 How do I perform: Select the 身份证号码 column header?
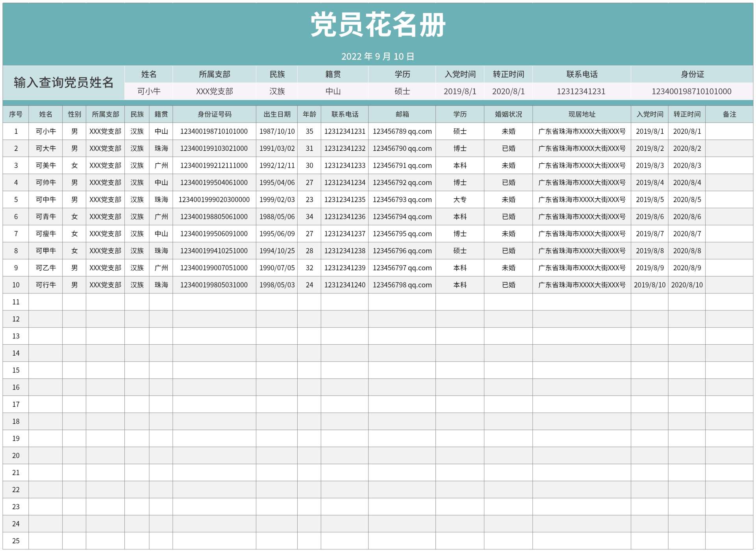214,114
